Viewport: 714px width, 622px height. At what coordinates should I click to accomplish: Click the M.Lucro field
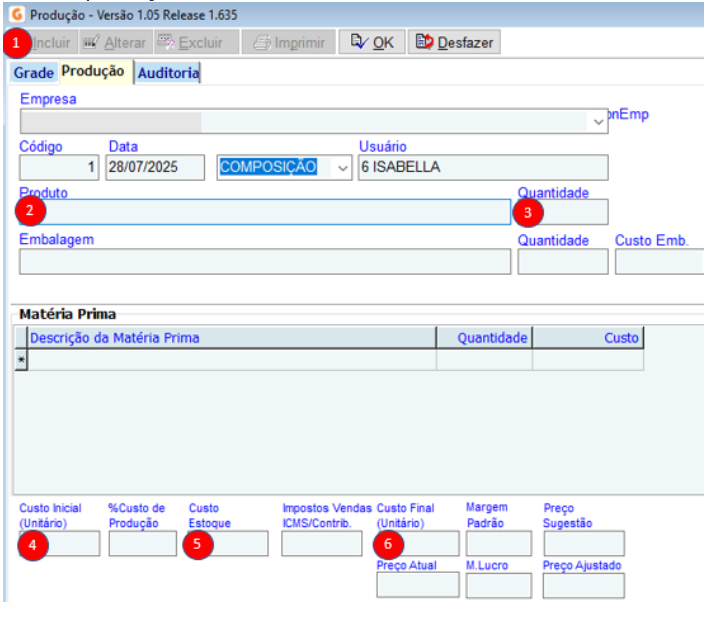499,585
